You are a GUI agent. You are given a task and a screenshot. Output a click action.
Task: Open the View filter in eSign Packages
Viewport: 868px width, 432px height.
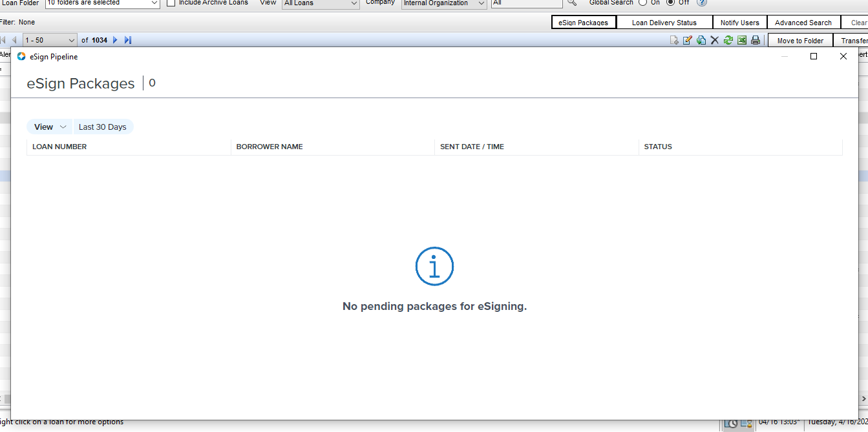coord(50,127)
